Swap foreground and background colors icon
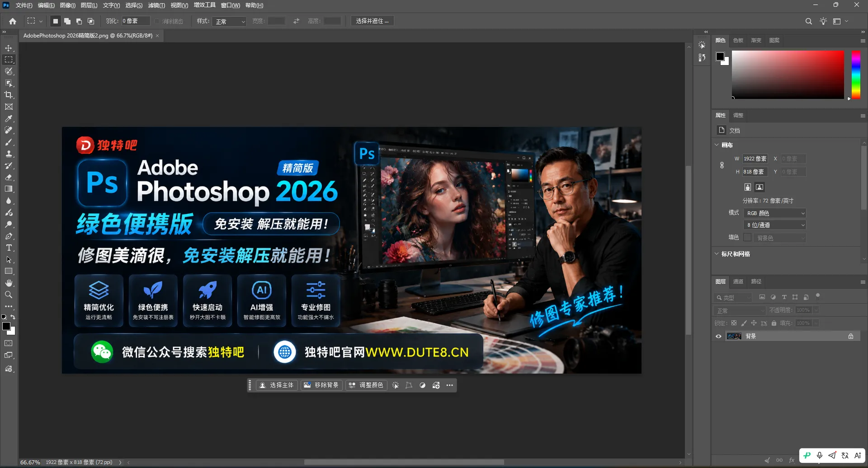Image resolution: width=868 pixels, height=468 pixels. click(13, 317)
